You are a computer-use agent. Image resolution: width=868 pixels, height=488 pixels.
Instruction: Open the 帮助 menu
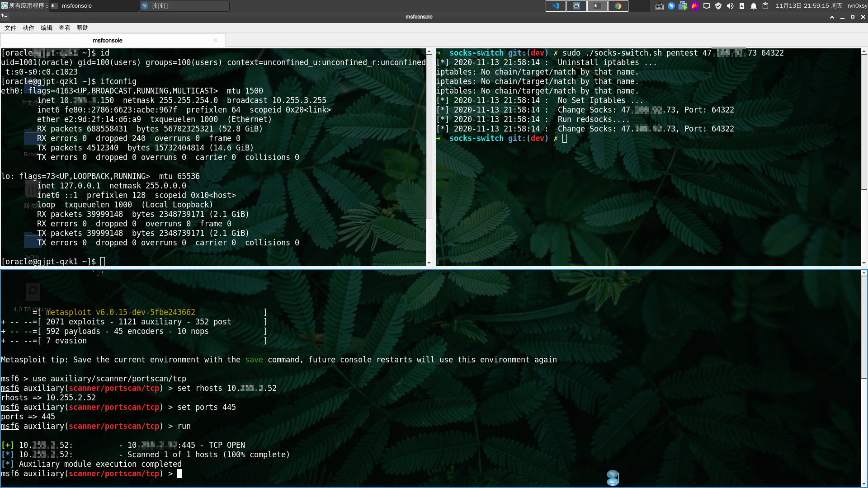click(83, 28)
